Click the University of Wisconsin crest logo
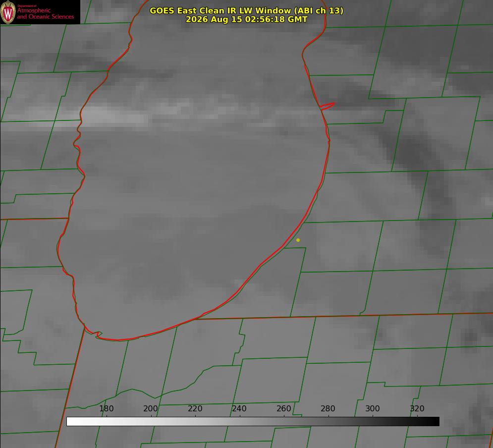The image size is (493, 448). pos(8,12)
